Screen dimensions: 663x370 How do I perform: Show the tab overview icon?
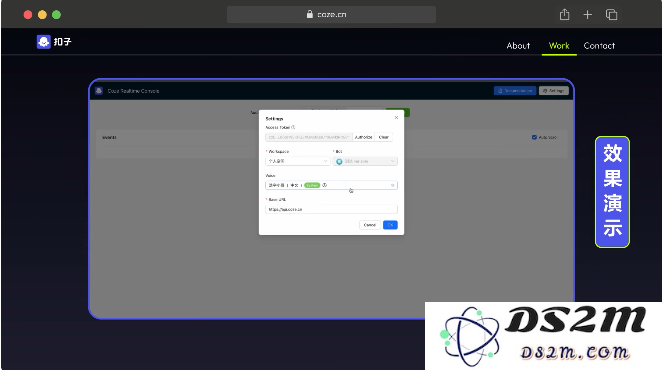click(611, 15)
